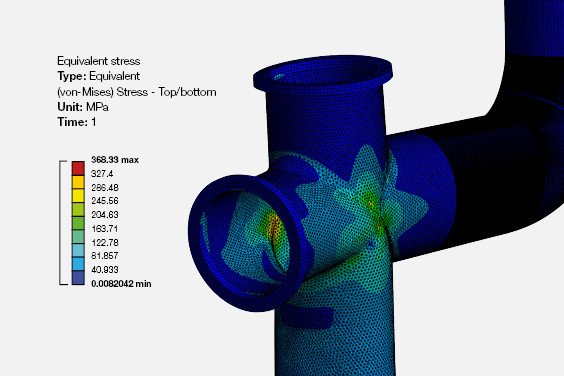Click the yellow legend color band

(78, 196)
